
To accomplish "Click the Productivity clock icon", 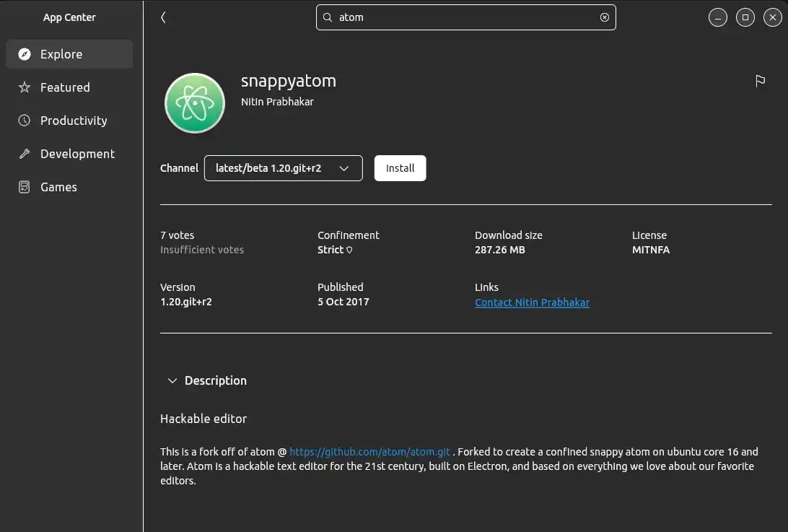I will click(24, 121).
